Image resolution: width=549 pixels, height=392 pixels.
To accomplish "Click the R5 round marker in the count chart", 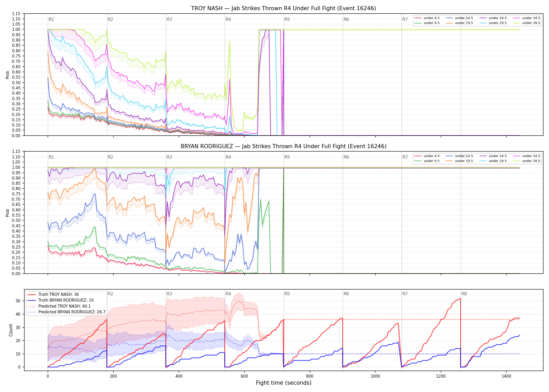I will point(287,294).
